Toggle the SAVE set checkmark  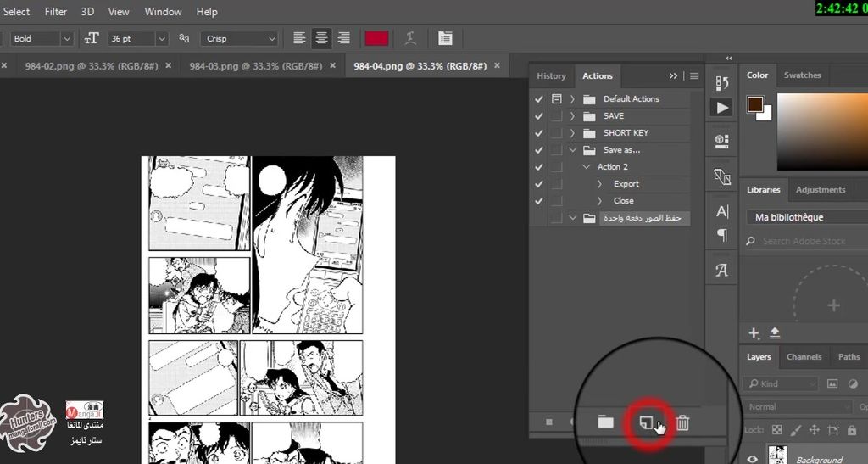538,116
